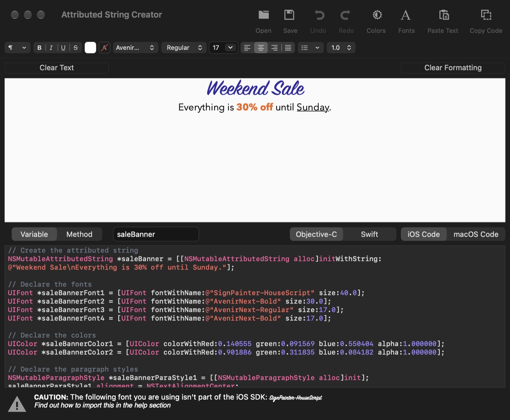
Task: Toggle bold formatting
Action: [39, 48]
